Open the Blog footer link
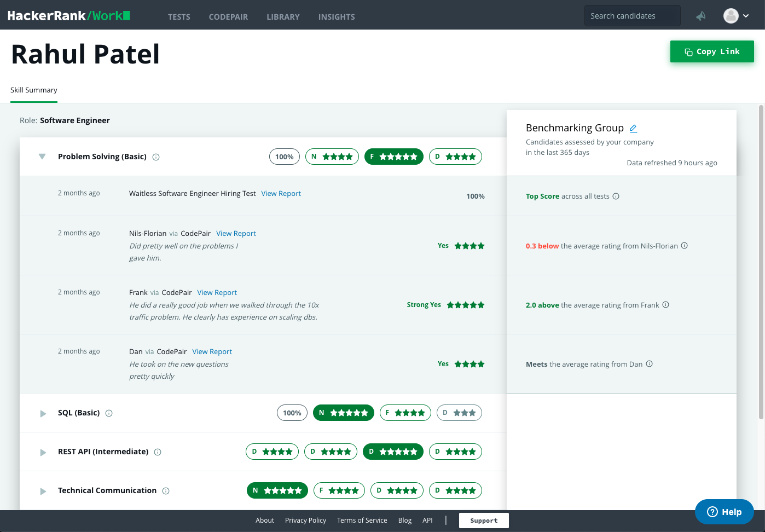The image size is (765, 532). tap(405, 521)
